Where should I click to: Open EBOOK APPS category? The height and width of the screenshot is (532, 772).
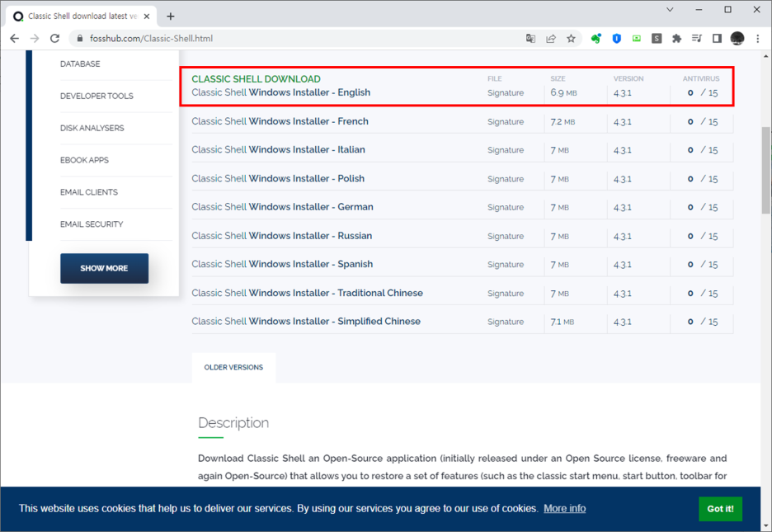click(x=84, y=160)
